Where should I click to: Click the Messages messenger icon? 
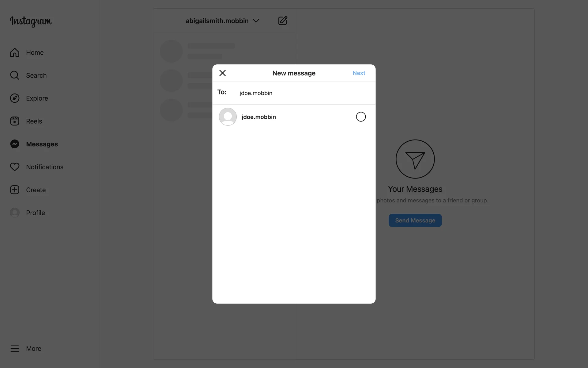15,144
